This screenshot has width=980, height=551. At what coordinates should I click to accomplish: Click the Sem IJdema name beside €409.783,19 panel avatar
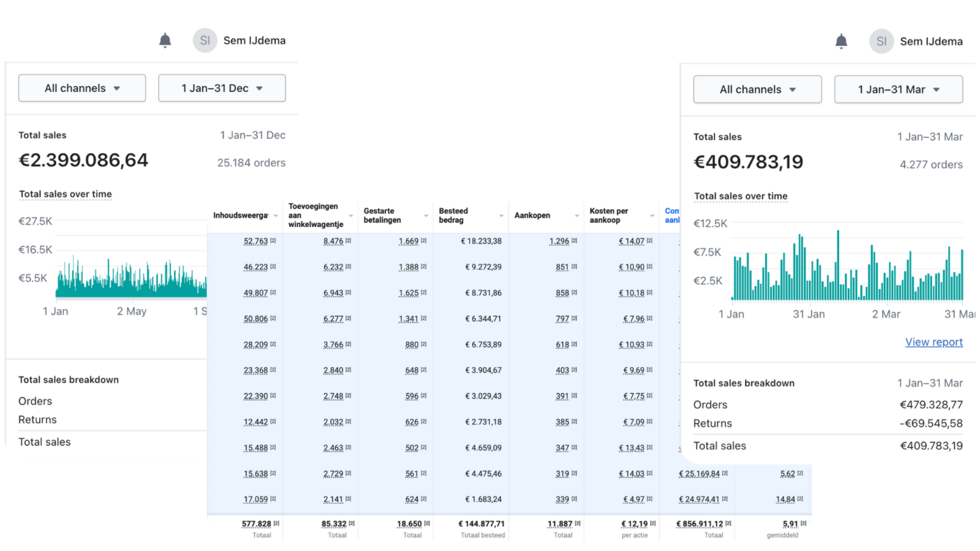[931, 41]
